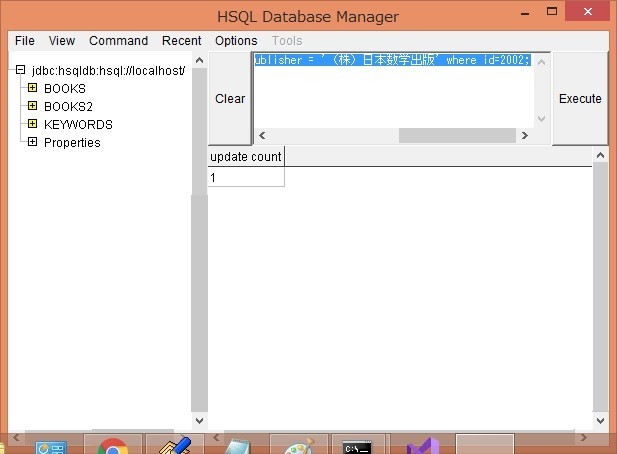Expand the BOOKS2 table node
The width and height of the screenshot is (617, 454).
pos(32,106)
